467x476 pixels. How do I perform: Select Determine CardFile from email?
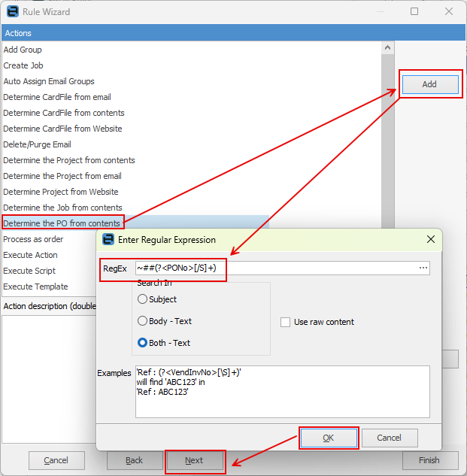point(57,97)
